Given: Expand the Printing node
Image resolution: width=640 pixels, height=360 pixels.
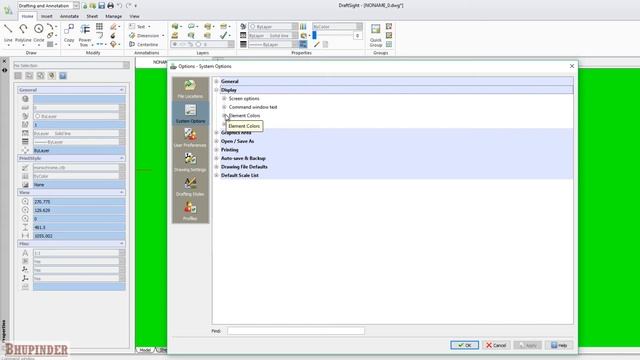Looking at the screenshot, I should (216, 150).
